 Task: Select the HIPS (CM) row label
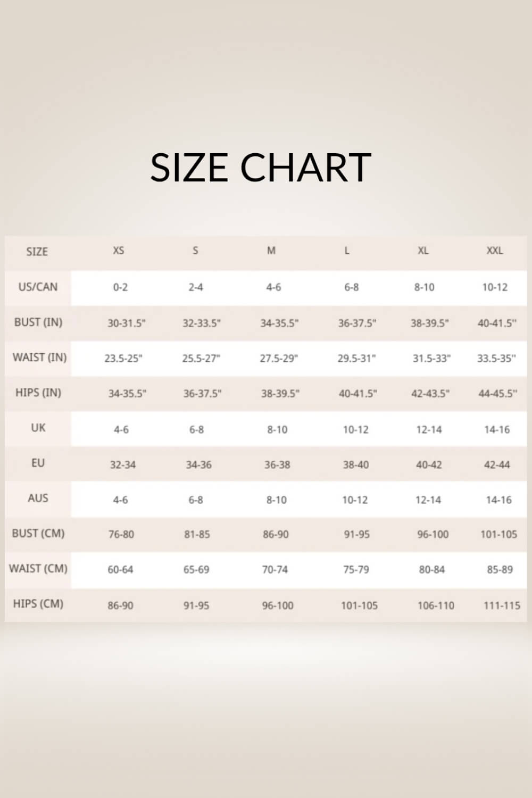pyautogui.click(x=38, y=604)
